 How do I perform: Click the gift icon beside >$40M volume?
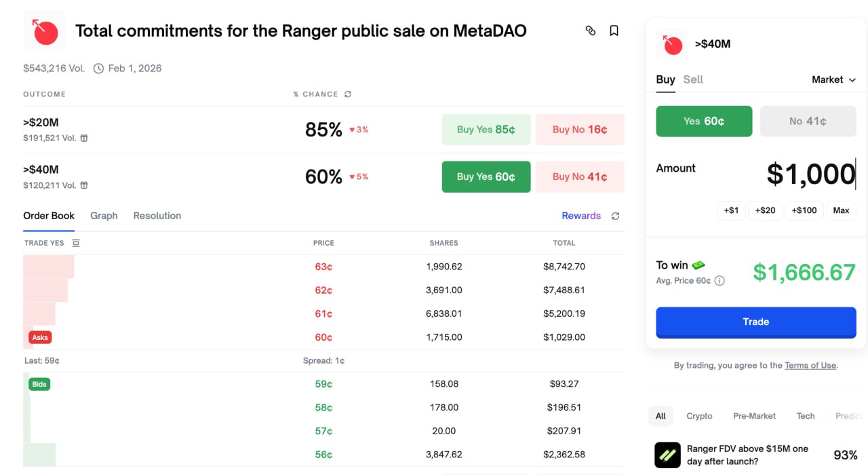pos(84,185)
